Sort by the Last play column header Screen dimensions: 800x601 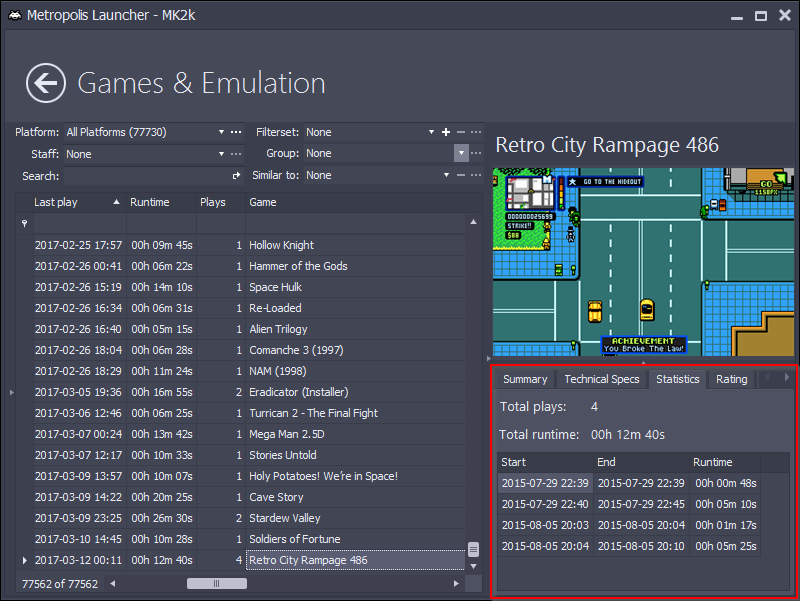pyautogui.click(x=78, y=202)
